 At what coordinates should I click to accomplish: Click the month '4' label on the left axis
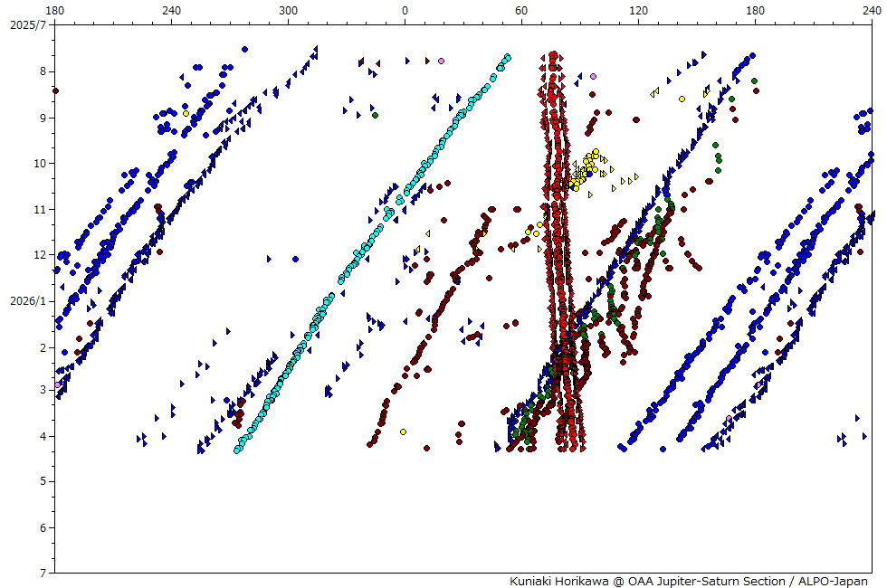[43, 436]
